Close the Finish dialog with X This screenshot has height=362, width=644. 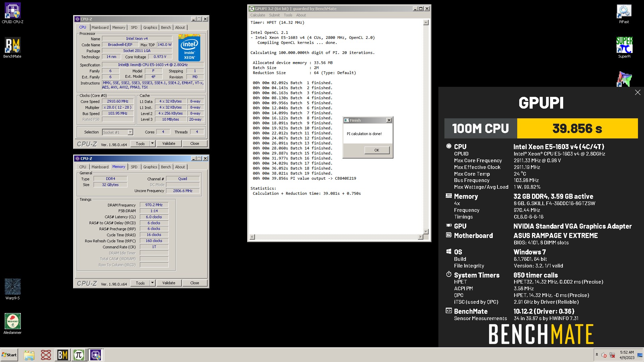coord(389,120)
